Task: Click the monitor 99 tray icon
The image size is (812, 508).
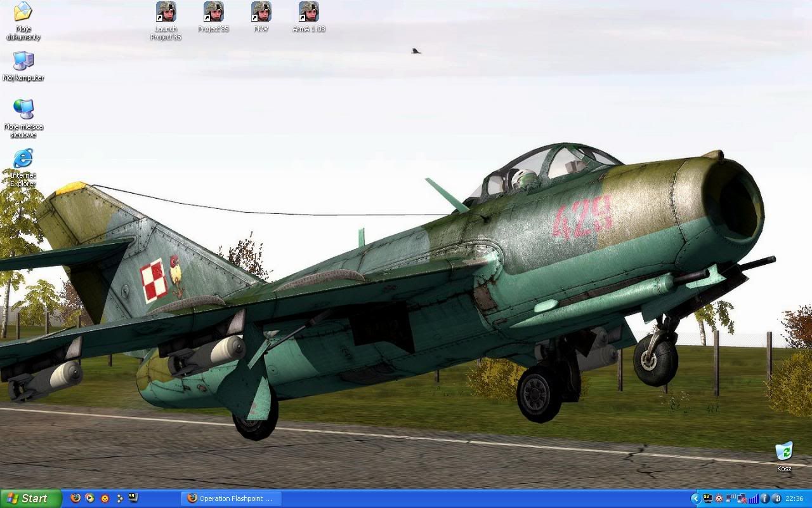Action: click(708, 498)
